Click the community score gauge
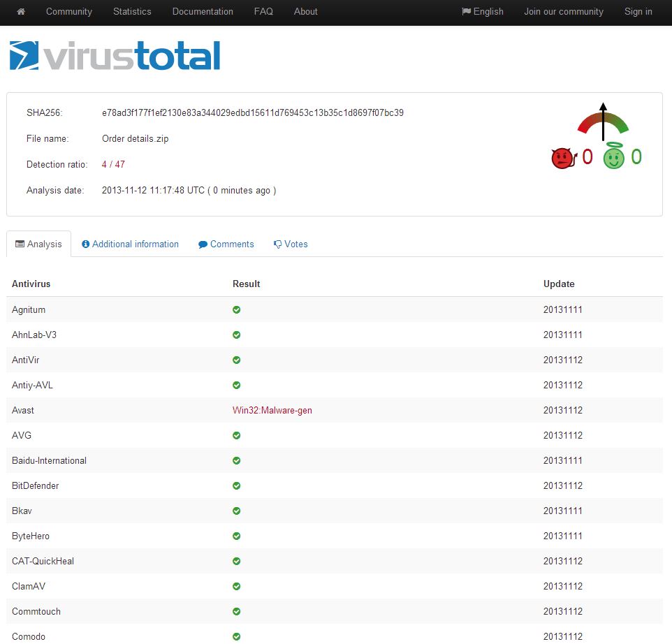The image size is (672, 644). (603, 122)
